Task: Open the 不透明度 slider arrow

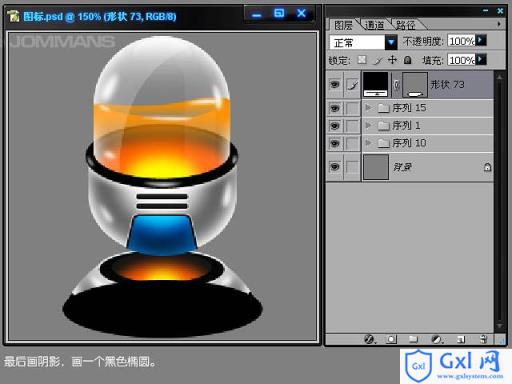Action: pos(481,41)
